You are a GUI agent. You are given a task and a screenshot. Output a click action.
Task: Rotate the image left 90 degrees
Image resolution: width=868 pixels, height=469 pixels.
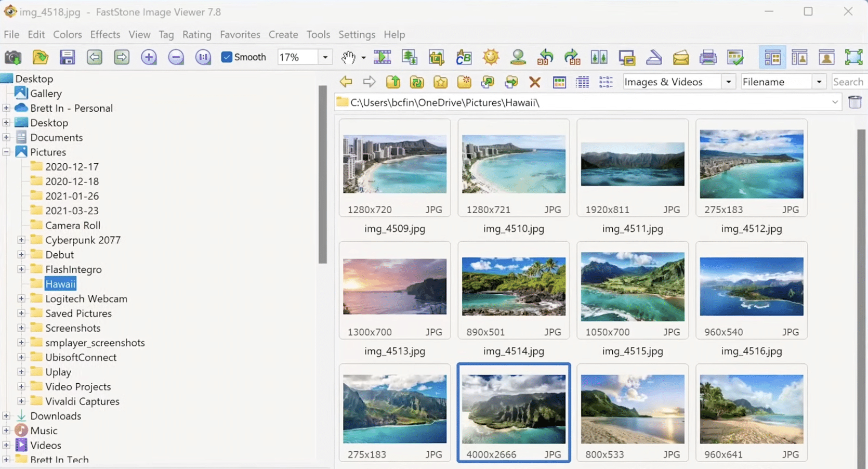coord(545,57)
